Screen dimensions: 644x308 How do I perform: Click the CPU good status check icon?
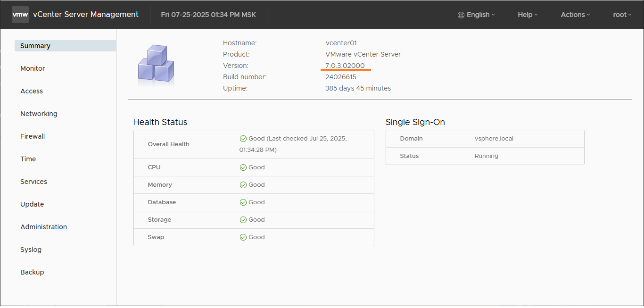[243, 167]
